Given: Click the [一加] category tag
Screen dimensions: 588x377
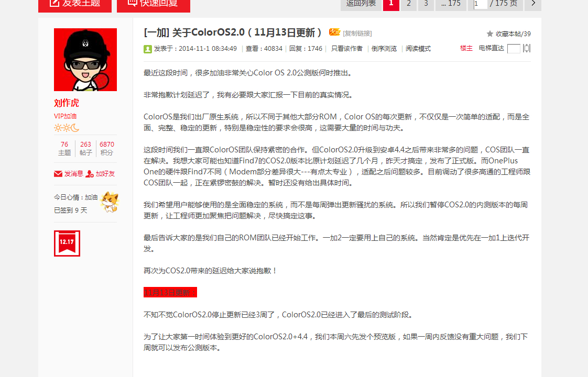Looking at the screenshot, I should [157, 32].
